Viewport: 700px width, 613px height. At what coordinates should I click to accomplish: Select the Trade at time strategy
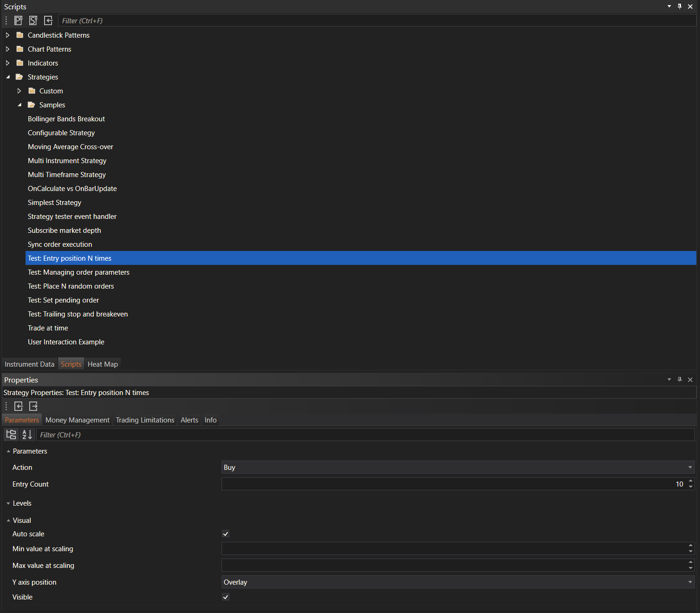click(x=48, y=328)
